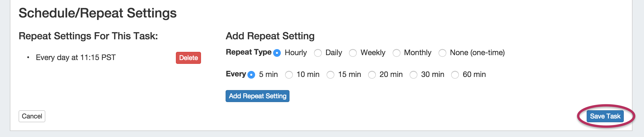
Task: Choose the 5 min interval
Action: pos(251,75)
